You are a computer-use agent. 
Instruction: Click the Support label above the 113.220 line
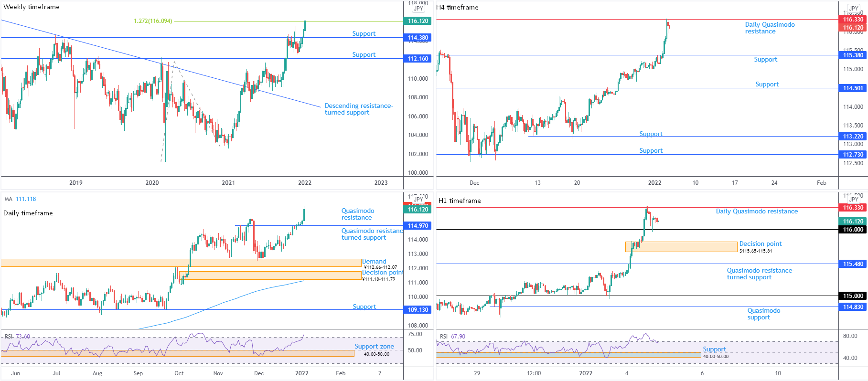651,134
